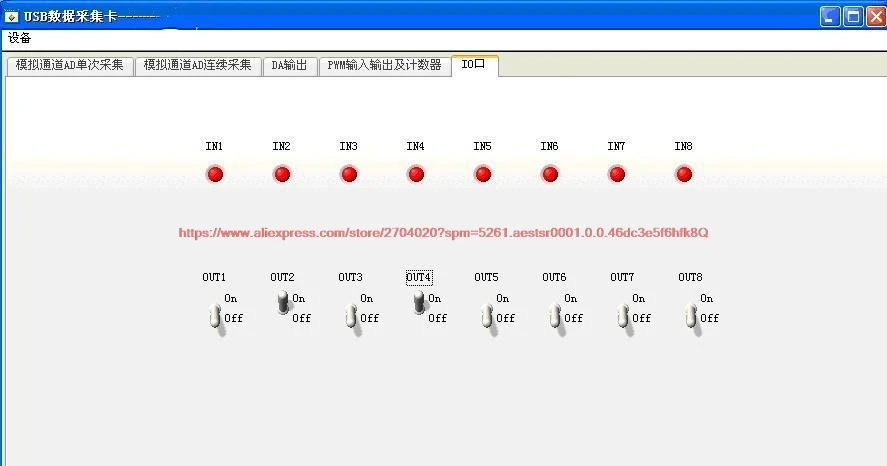
Task: Click the Off text beside OUT8
Action: [x=709, y=318]
